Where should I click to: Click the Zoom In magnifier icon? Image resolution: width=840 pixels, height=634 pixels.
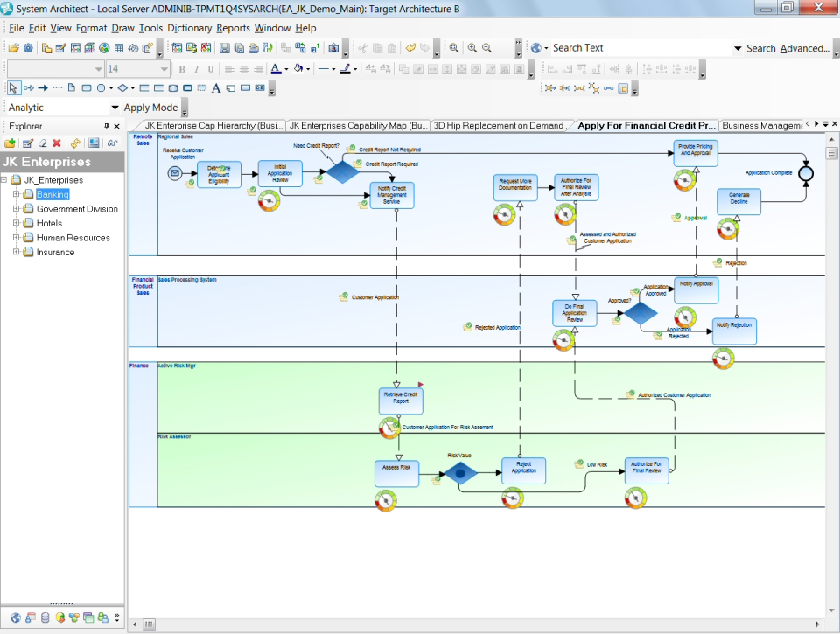click(472, 47)
